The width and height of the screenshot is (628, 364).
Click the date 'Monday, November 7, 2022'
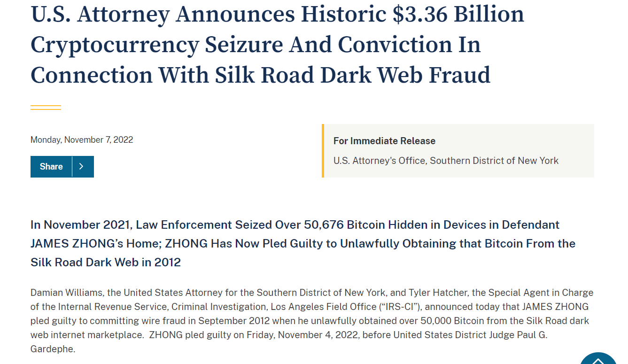(81, 139)
